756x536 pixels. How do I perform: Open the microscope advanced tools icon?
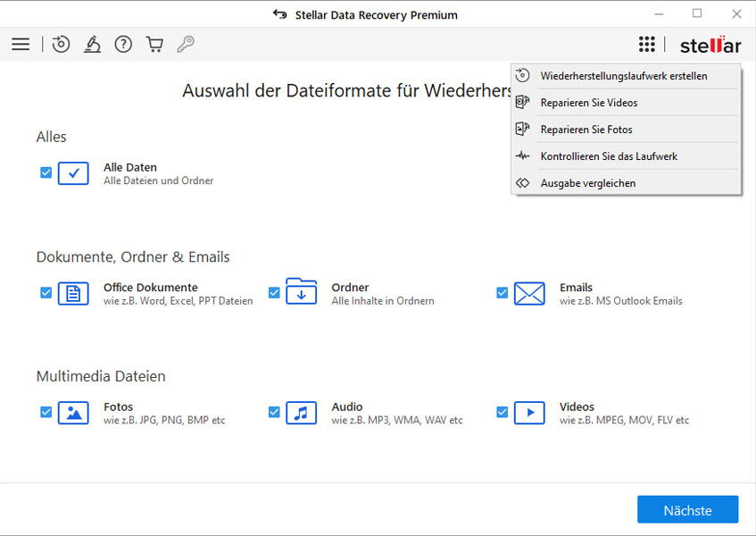92,44
